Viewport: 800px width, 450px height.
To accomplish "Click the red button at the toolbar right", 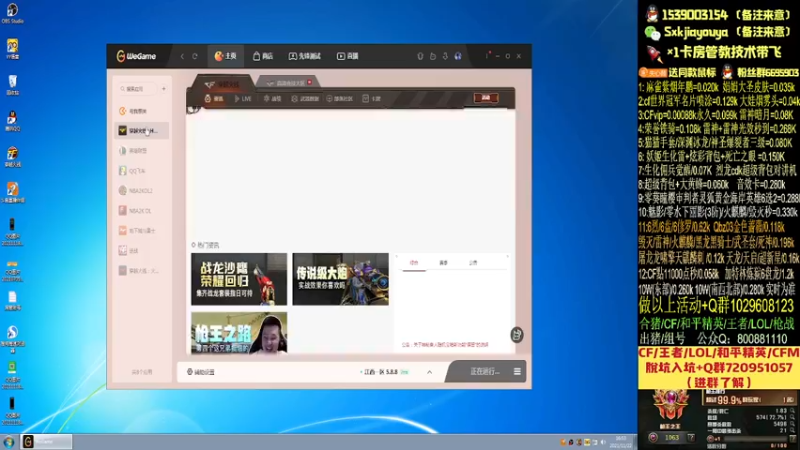I will pos(486,97).
